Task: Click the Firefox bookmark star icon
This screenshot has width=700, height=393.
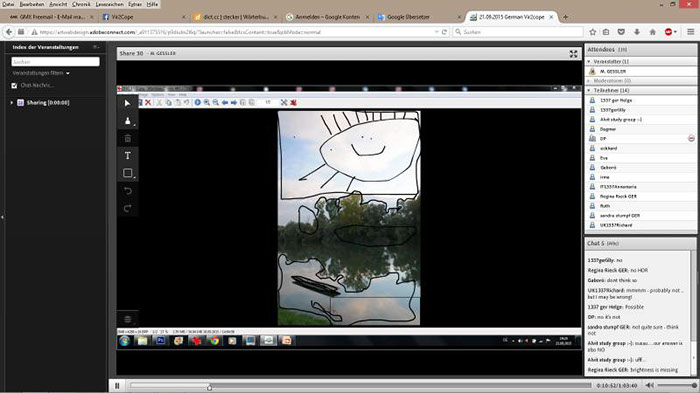Action: [592, 32]
